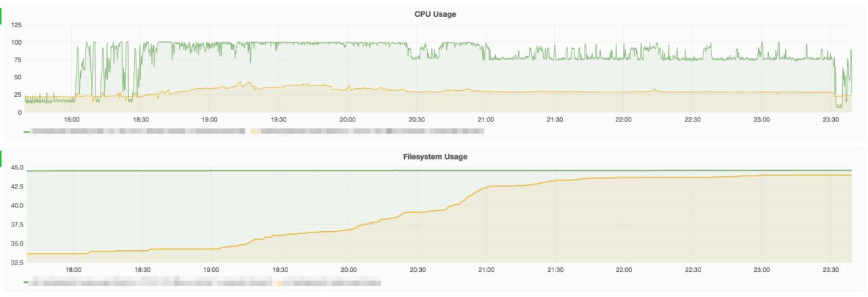Screen dimensions: 868x297
Task: Click yellow legend color swatch in CPU Usage
Action: point(254,131)
